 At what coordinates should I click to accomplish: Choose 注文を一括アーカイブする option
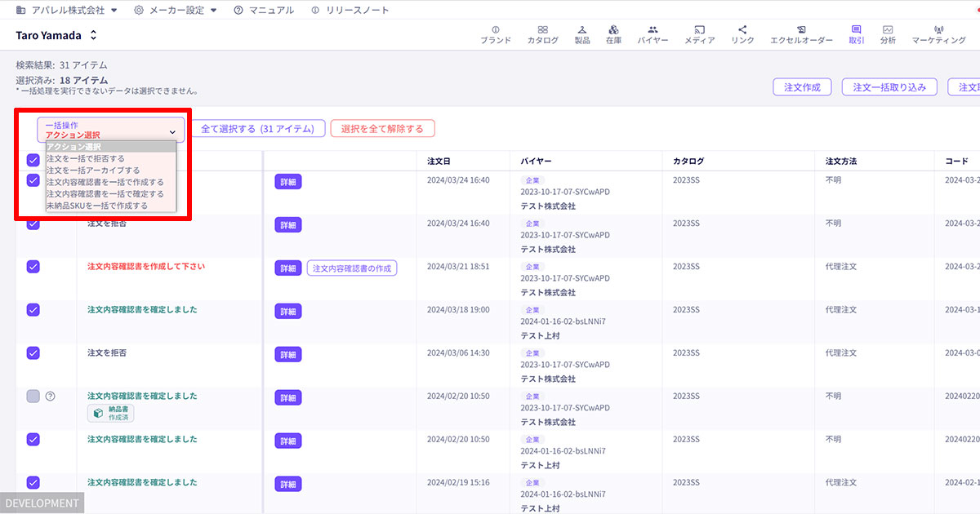pyautogui.click(x=110, y=171)
